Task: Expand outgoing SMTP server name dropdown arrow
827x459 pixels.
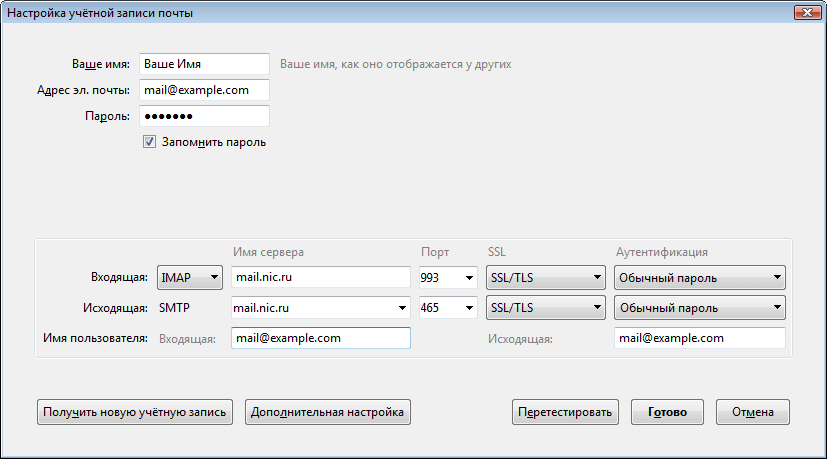Action: coord(402,308)
